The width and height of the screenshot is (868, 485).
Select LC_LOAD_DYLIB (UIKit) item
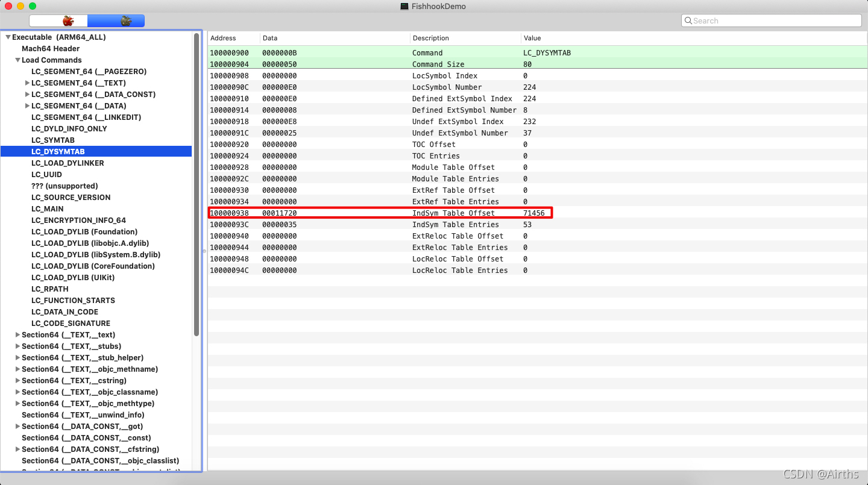(x=73, y=278)
